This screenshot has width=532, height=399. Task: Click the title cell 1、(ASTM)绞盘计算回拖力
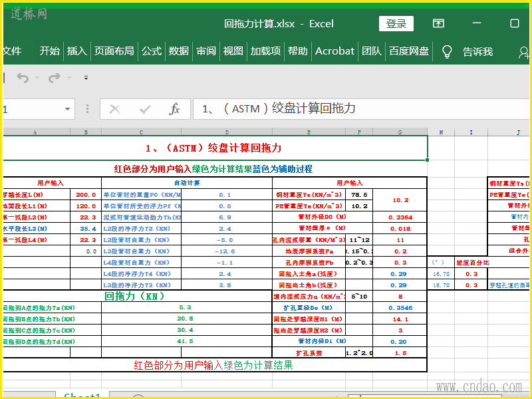coord(213,148)
